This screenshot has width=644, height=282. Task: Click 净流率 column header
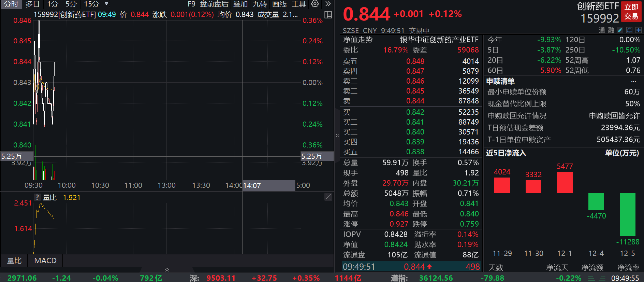629,267
